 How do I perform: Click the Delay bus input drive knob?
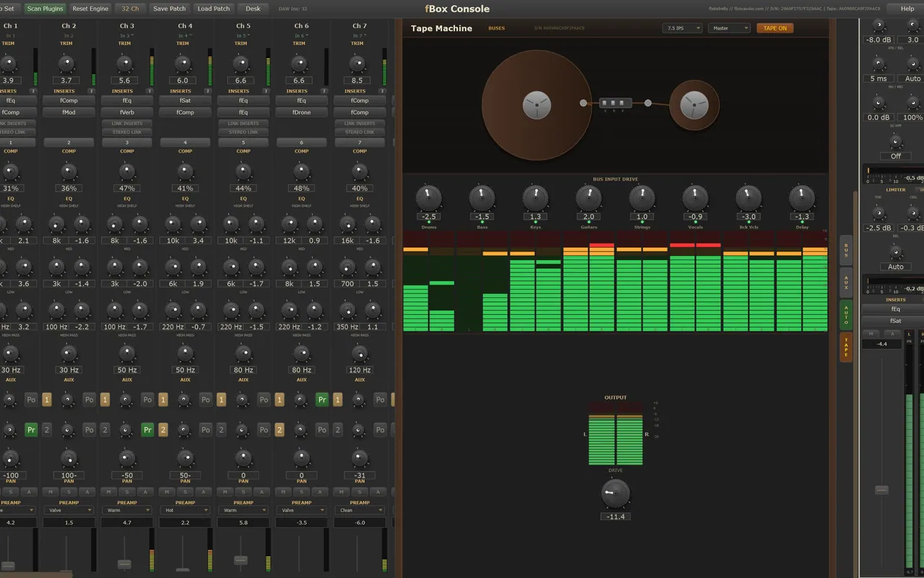click(802, 197)
